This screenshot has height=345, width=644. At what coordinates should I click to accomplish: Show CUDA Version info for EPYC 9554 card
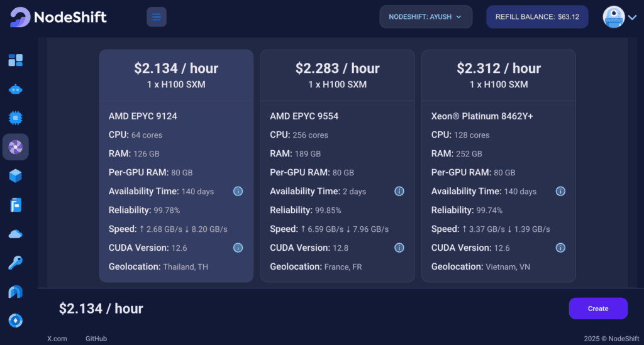coord(399,248)
